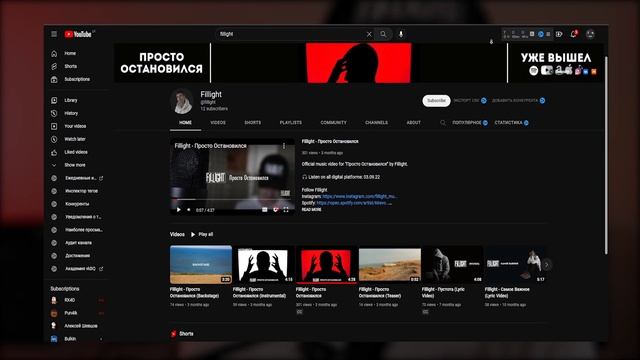Image resolution: width=640 pixels, height=360 pixels.
Task: Open the Instagram link in description
Action: coord(359,196)
